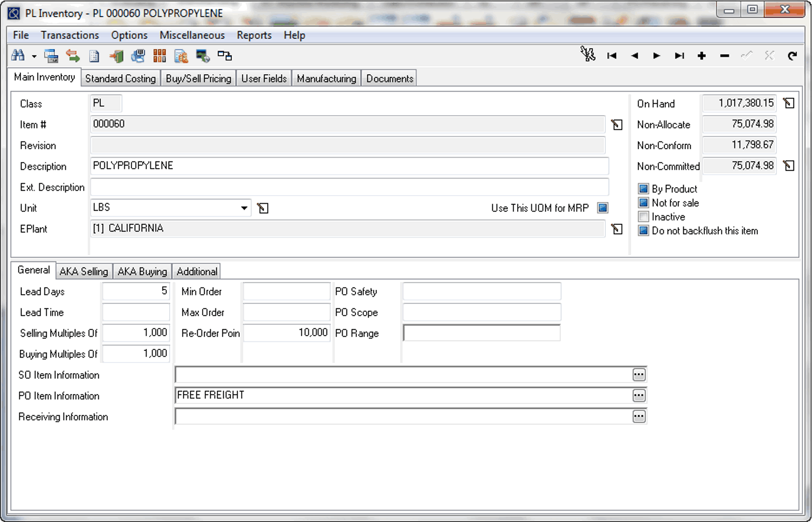Click the jump icon beside EPlant field
Viewport: 812px width, 522px height.
617,229
